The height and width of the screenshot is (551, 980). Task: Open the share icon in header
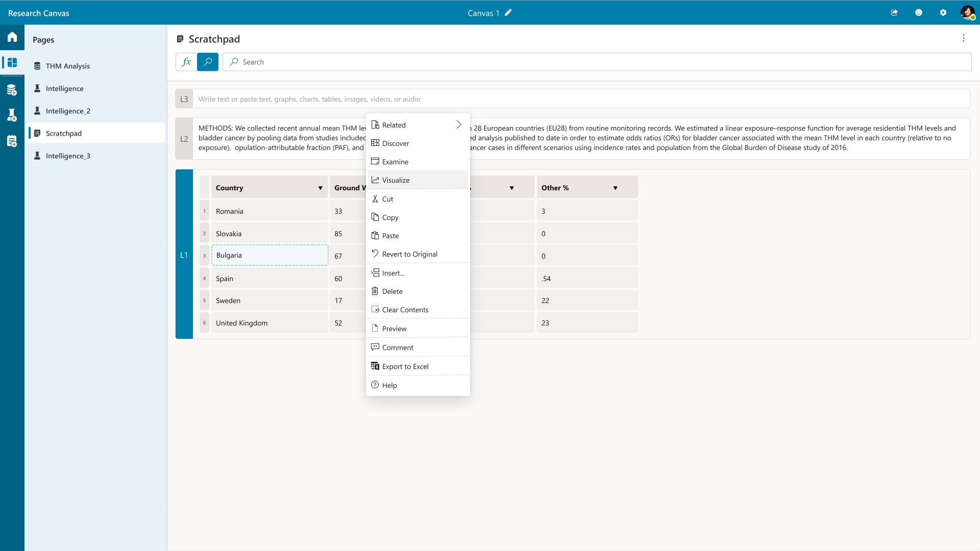click(x=894, y=13)
